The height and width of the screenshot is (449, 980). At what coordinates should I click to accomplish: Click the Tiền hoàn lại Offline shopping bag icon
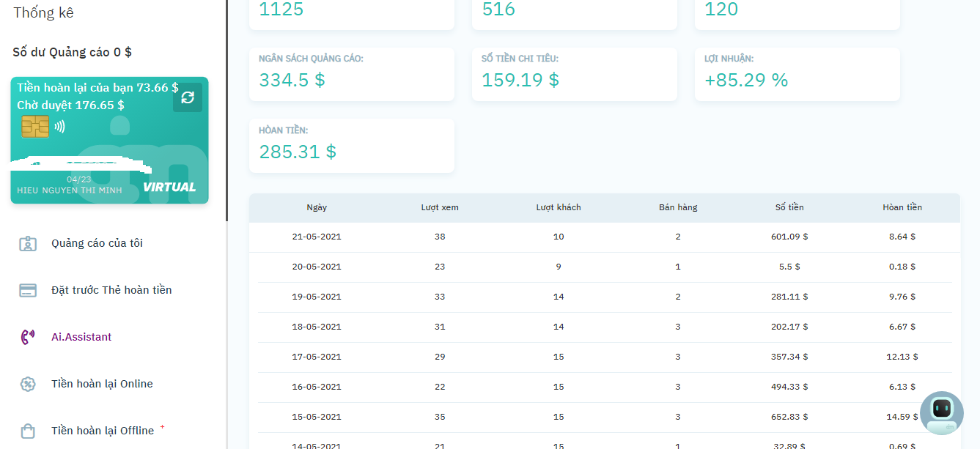pos(28,431)
